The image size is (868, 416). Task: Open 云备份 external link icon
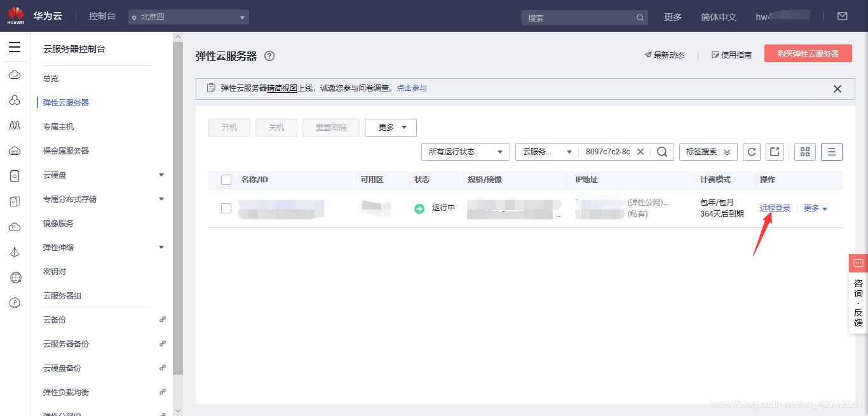(x=163, y=319)
